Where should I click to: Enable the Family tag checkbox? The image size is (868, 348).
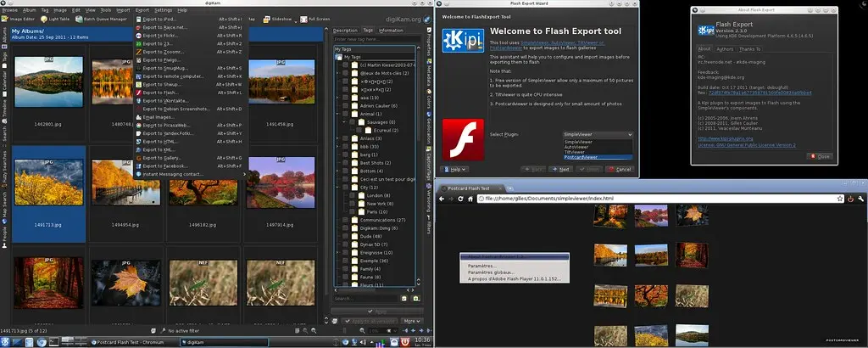345,267
